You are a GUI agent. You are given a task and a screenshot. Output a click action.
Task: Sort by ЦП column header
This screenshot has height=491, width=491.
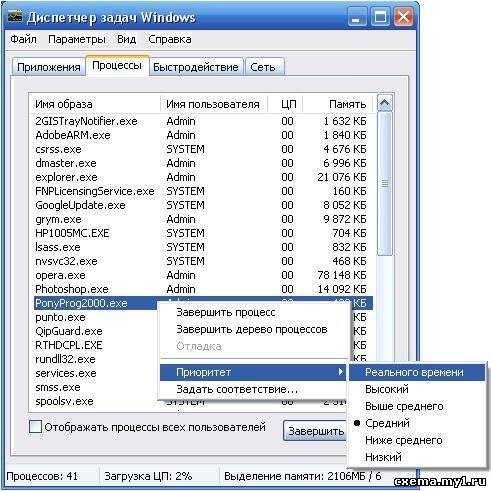coord(285,104)
